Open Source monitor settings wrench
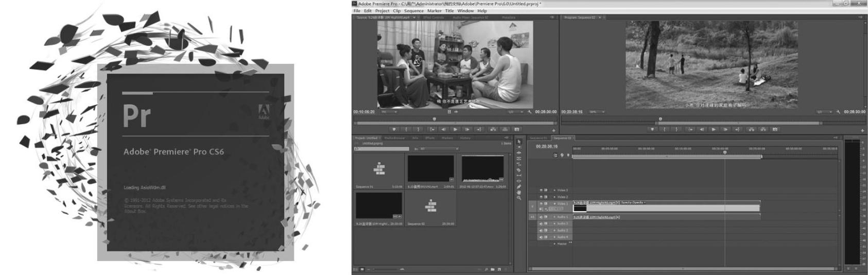The image size is (868, 275). [529, 112]
